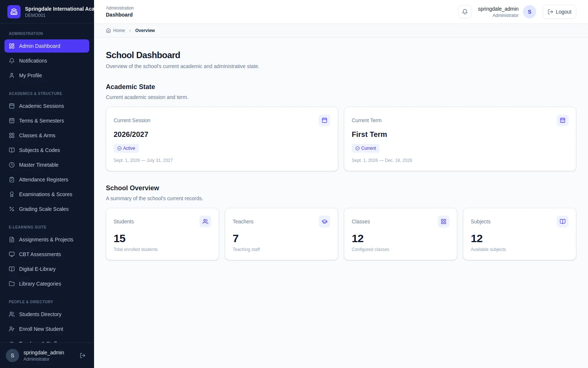Open Master Timetable

point(47,165)
